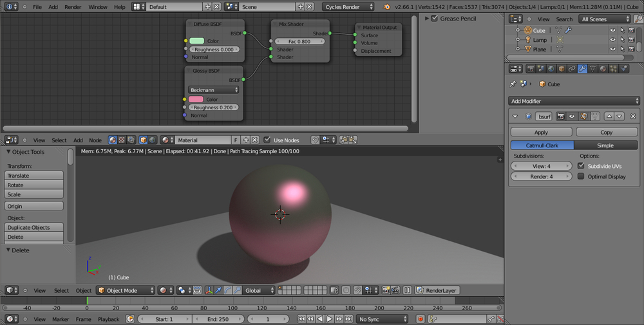Image resolution: width=644 pixels, height=325 pixels.
Task: Hide the Cube in the outliner
Action: coord(612,30)
